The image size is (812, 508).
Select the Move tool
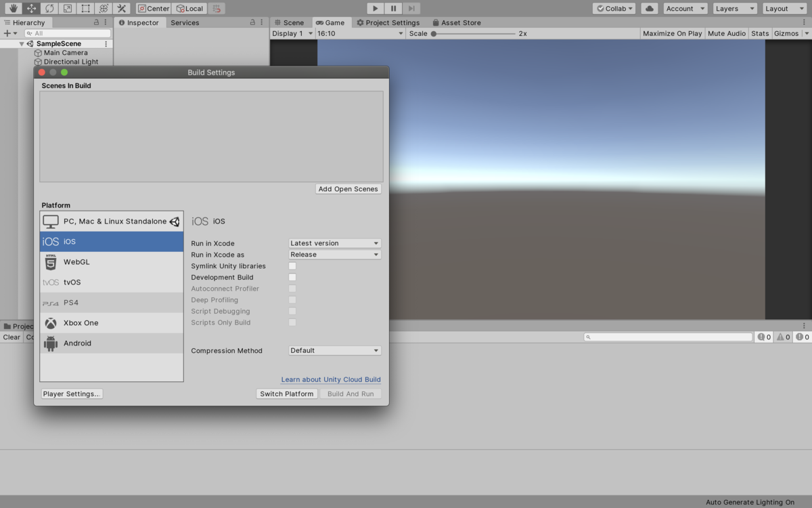[x=31, y=9]
